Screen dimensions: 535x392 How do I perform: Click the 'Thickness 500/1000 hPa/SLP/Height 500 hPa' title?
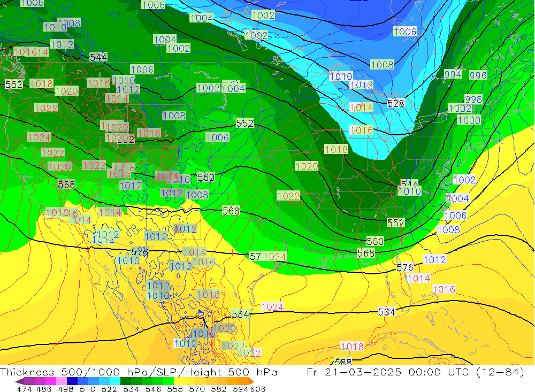pyautogui.click(x=139, y=372)
